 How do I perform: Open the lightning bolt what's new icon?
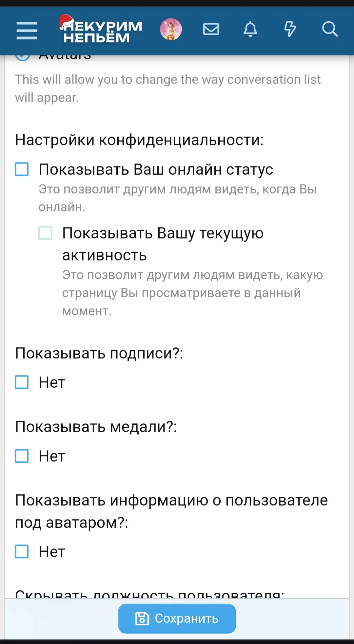pyautogui.click(x=290, y=30)
